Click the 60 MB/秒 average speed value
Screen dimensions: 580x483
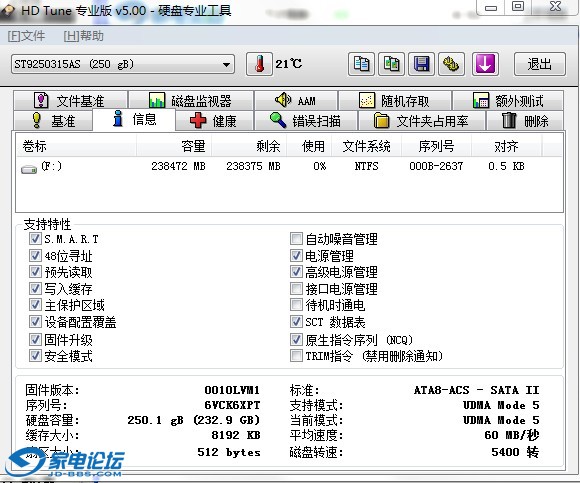tap(512, 435)
